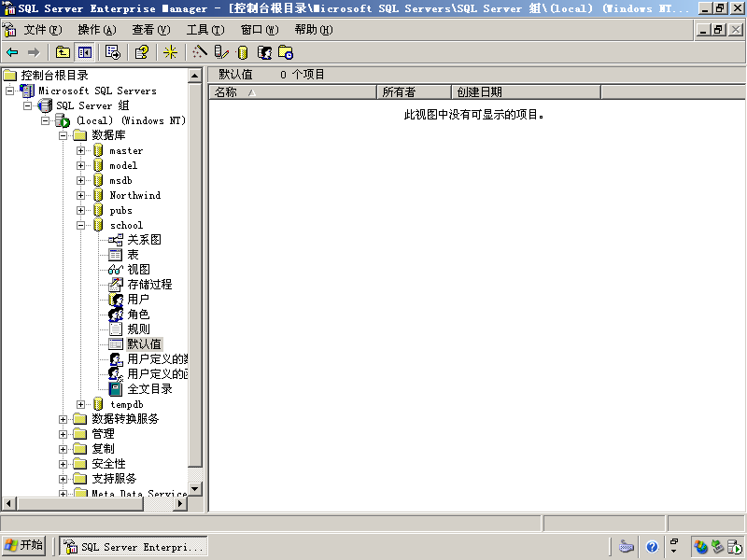Open the 帮助(H) menu
This screenshot has width=747, height=560.
pyautogui.click(x=314, y=30)
